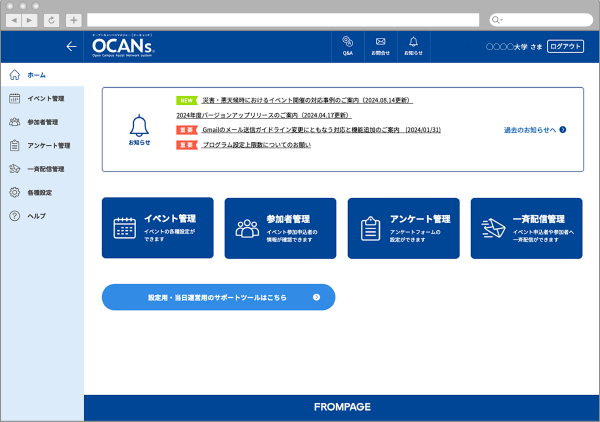
Task: Open 各種設定 in the sidebar
Action: click(x=39, y=192)
